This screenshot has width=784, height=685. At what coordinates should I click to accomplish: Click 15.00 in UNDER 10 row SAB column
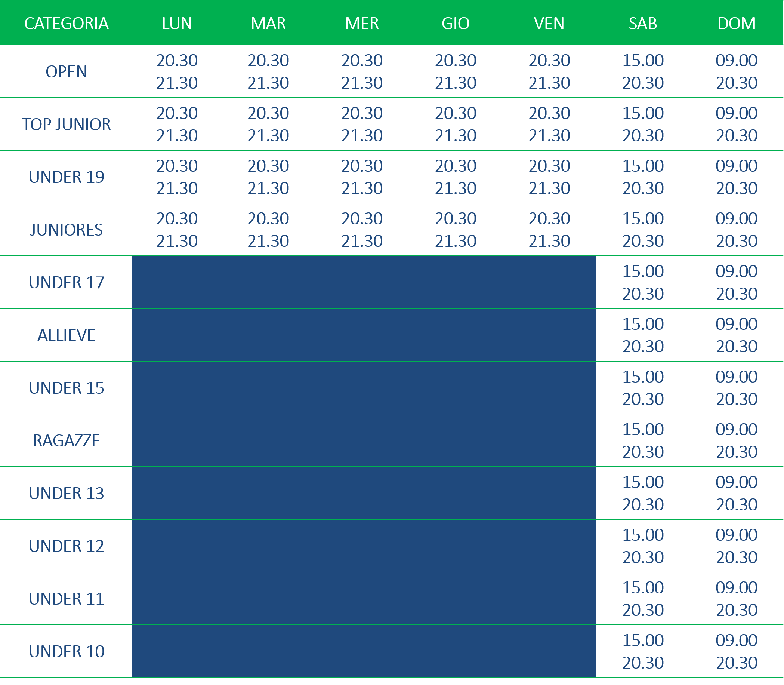click(x=643, y=641)
